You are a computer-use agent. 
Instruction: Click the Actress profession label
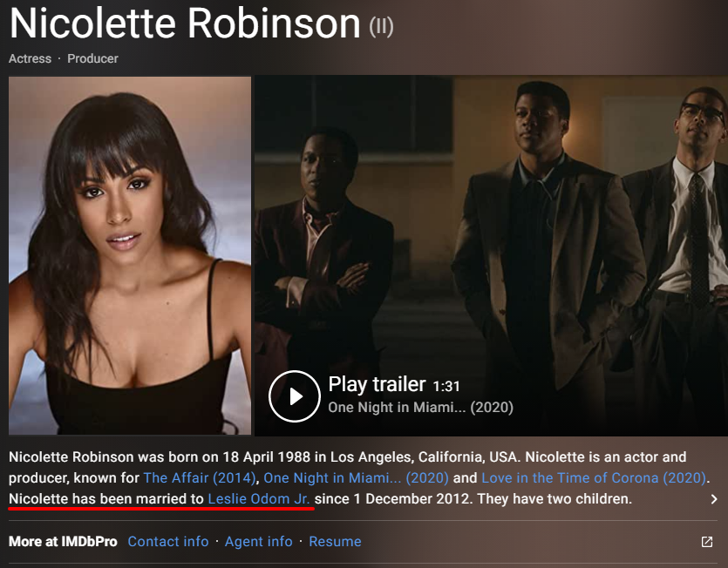pyautogui.click(x=31, y=58)
